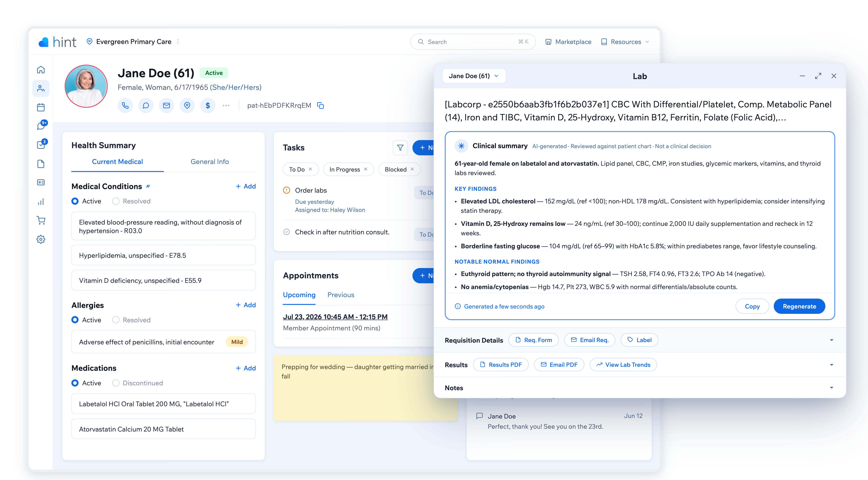
Task: Add a new allergy
Action: coord(246,305)
